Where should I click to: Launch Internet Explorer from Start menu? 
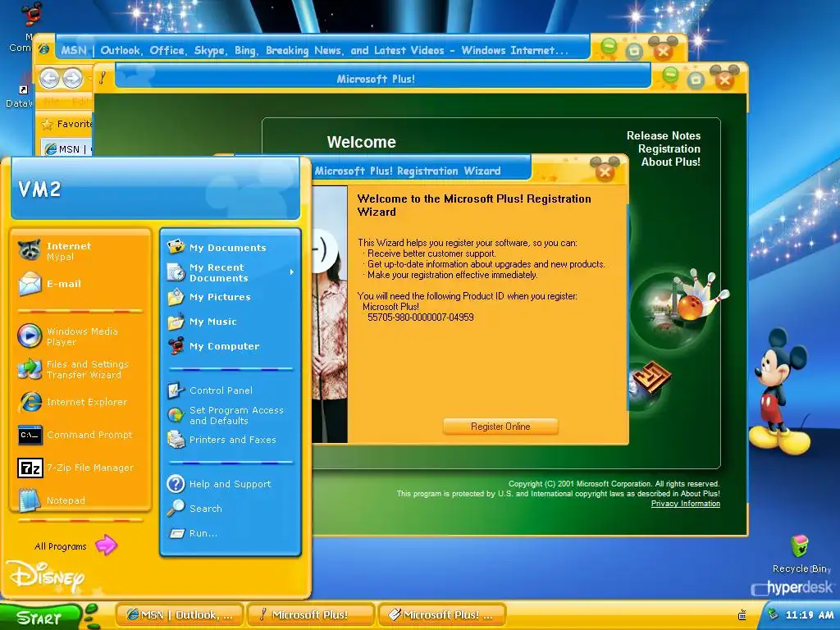(x=73, y=402)
